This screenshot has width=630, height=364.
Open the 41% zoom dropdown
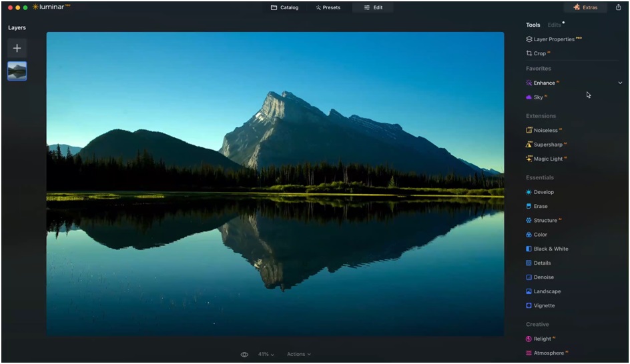[x=266, y=355]
